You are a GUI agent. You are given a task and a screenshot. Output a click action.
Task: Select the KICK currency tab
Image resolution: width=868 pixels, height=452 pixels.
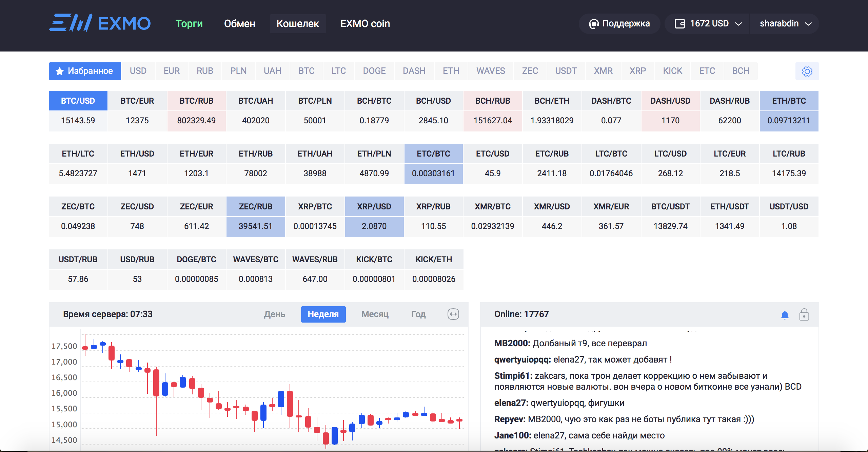(672, 71)
